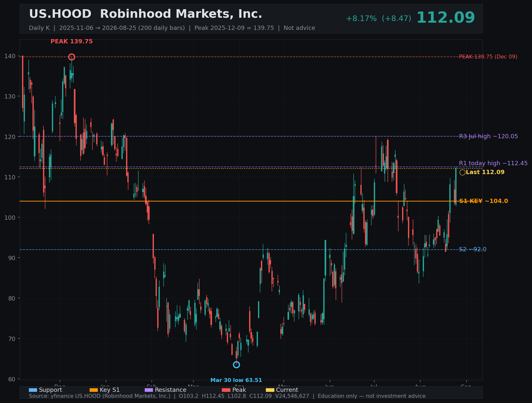
Task: Select the 'Last 112.09' label
Action: [x=485, y=172]
